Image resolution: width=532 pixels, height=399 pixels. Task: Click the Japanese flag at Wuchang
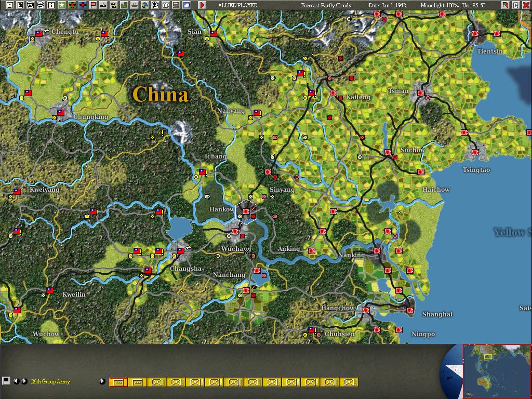point(235,231)
